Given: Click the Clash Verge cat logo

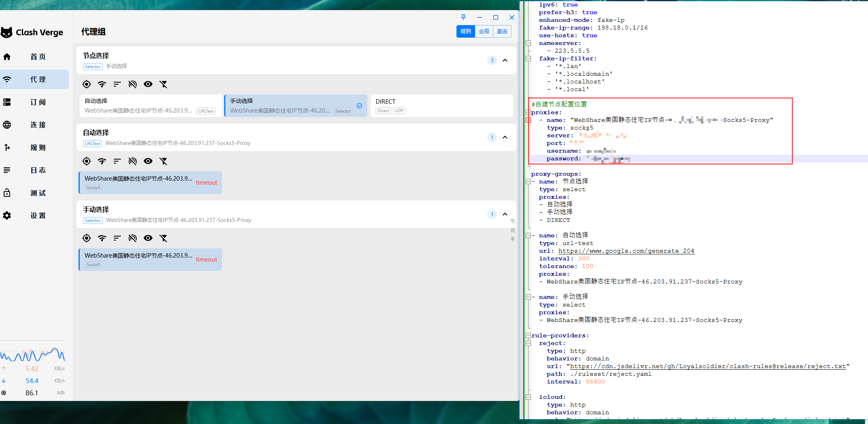Looking at the screenshot, I should 7,32.
